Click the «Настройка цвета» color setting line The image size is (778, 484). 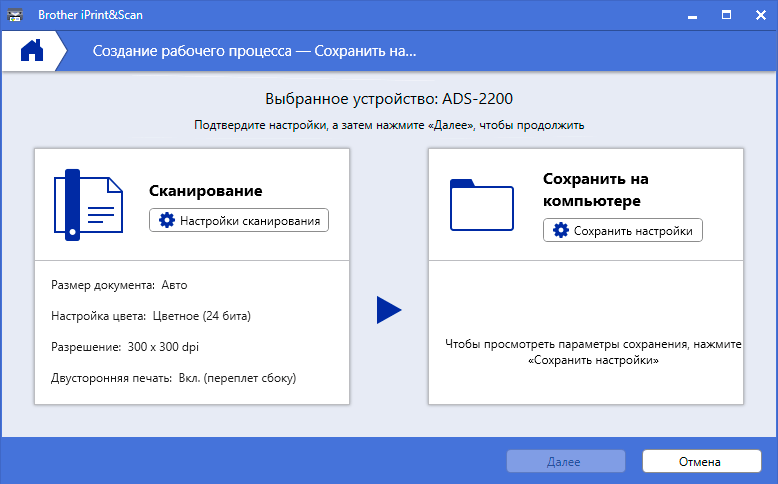[151, 316]
